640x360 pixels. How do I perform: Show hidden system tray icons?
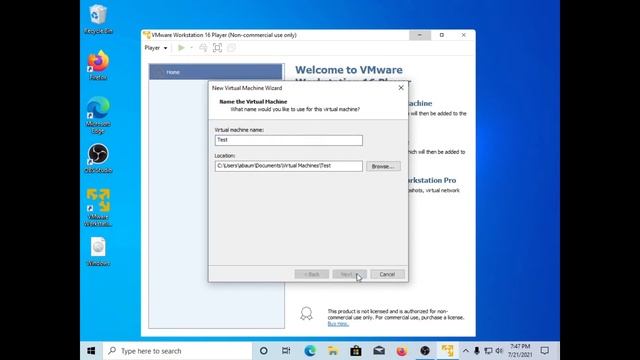point(465,351)
